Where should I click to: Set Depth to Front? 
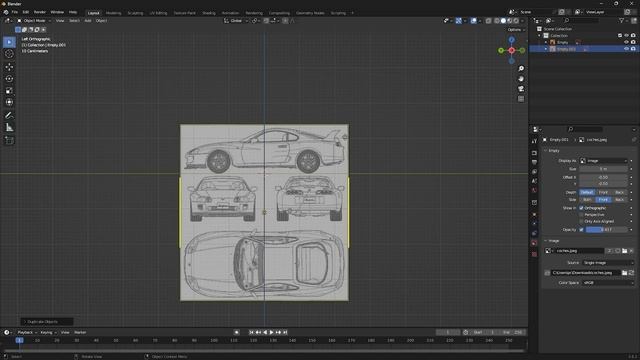pos(603,192)
